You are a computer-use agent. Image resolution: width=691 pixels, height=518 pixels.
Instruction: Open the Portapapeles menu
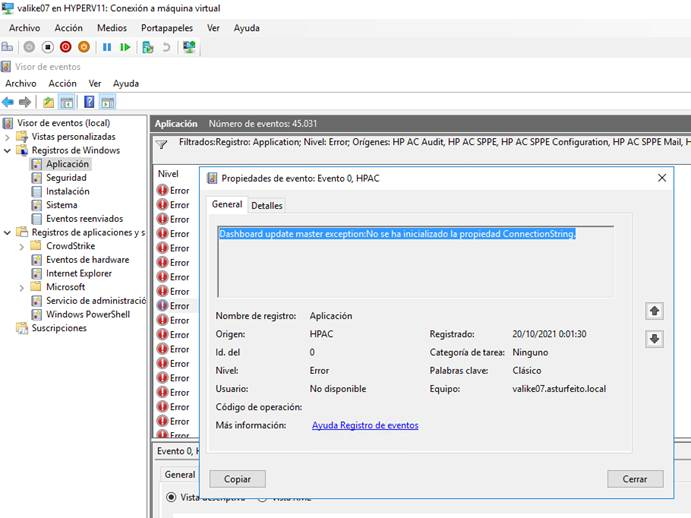tap(167, 28)
